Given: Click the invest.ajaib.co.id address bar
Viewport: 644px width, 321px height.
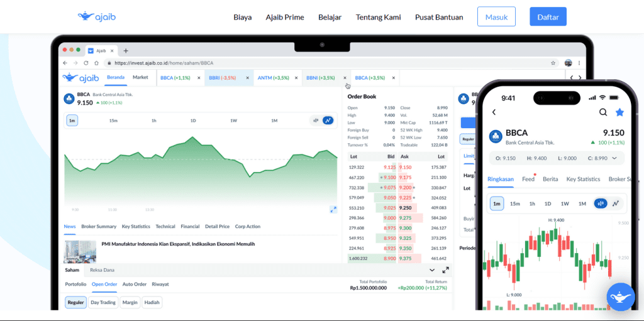Looking at the screenshot, I should [331, 63].
